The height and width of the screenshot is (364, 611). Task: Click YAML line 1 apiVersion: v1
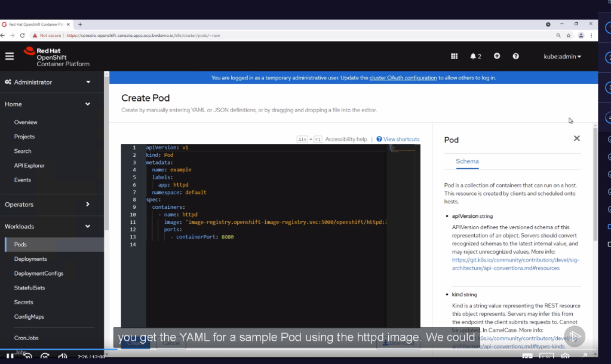click(x=167, y=147)
